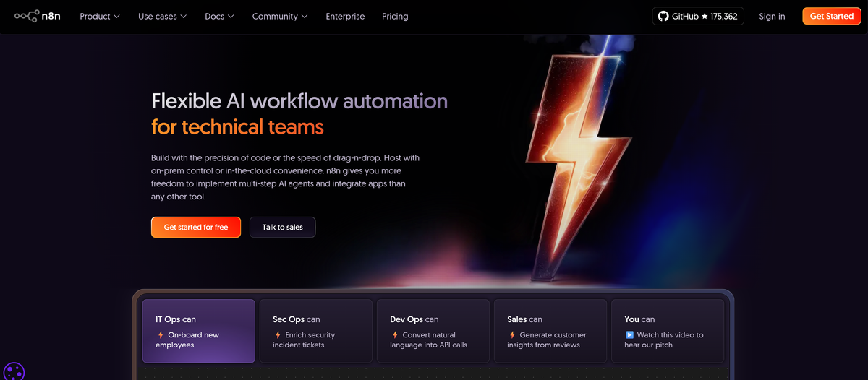This screenshot has width=868, height=380.
Task: Click the GitHub octocat icon
Action: 663,16
